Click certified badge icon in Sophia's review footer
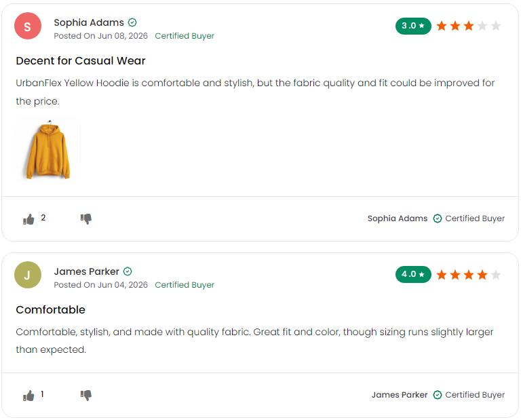 coord(438,218)
